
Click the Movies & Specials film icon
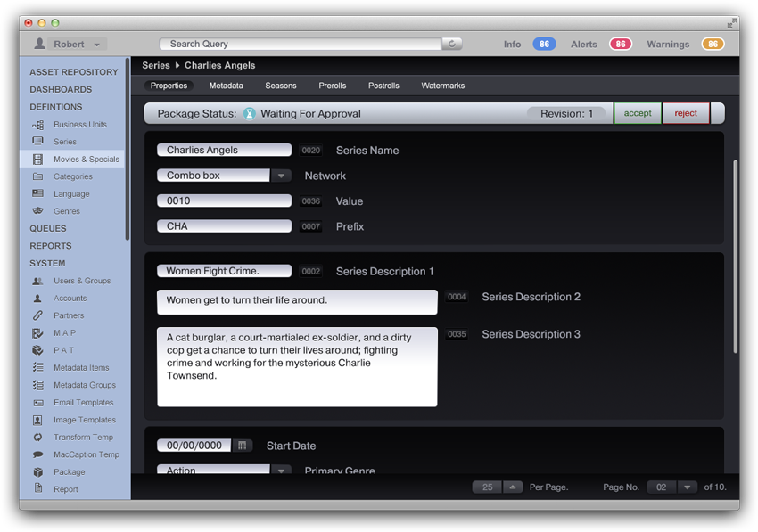click(37, 159)
